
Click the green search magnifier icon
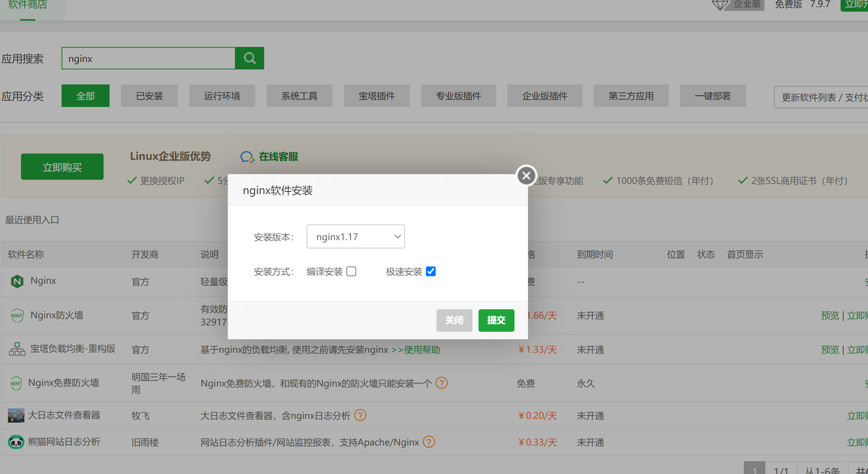250,58
